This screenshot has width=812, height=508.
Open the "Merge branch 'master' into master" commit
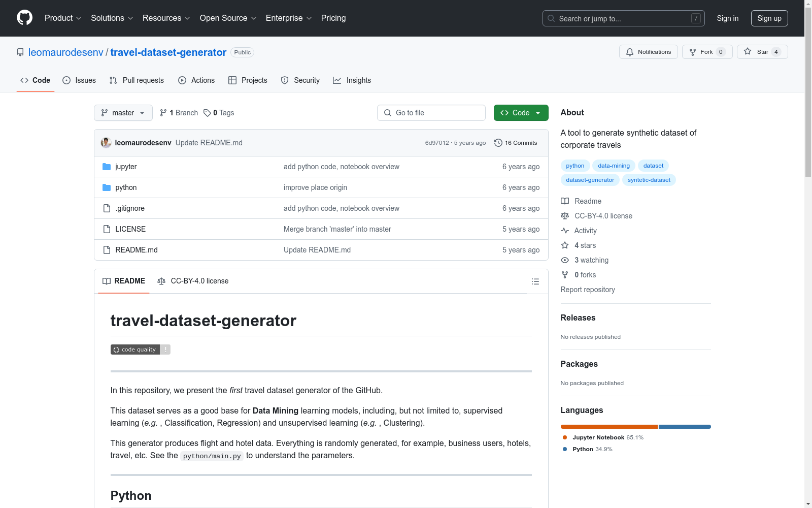337,229
